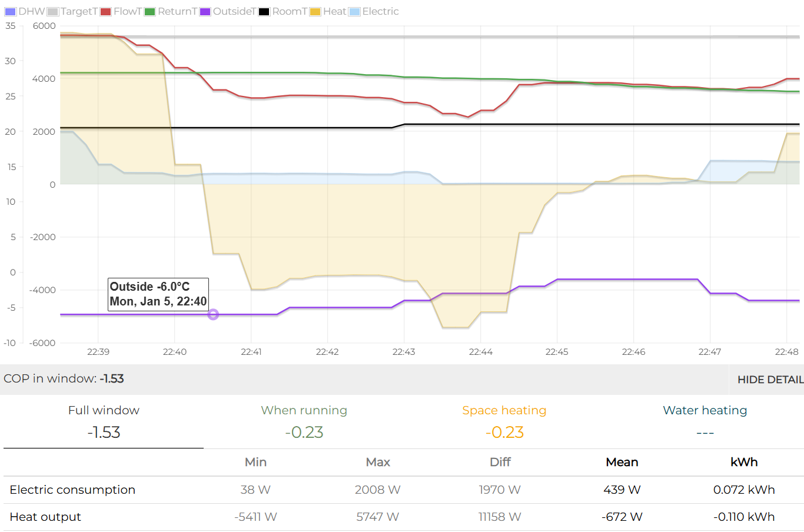This screenshot has height=532, width=804.
Task: Click the Electric consumption row label
Action: coord(72,490)
